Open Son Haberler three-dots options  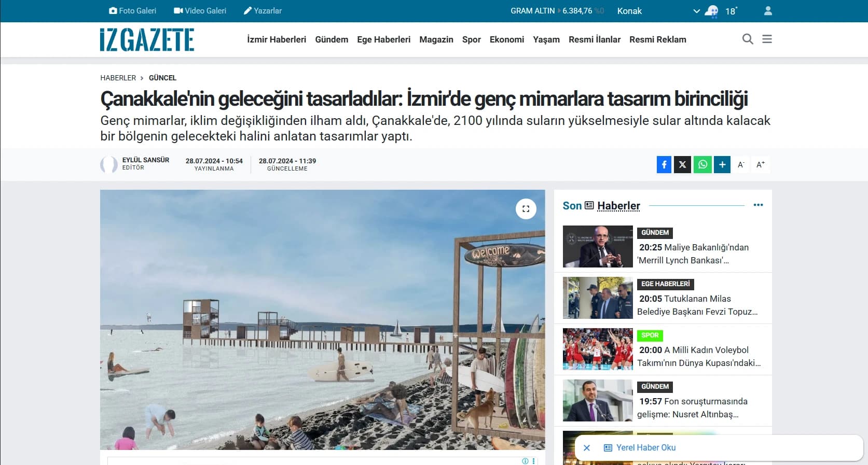coord(758,205)
